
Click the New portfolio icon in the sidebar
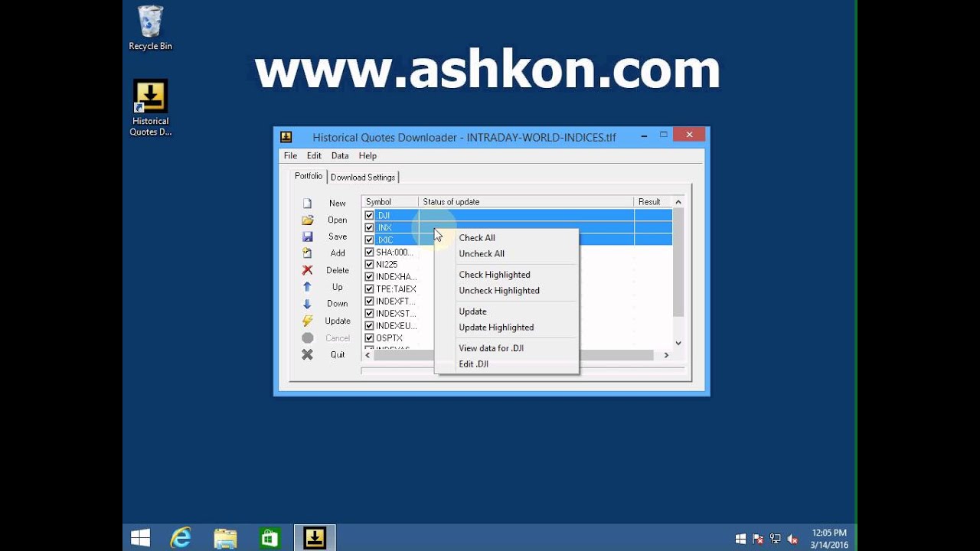[x=307, y=204]
